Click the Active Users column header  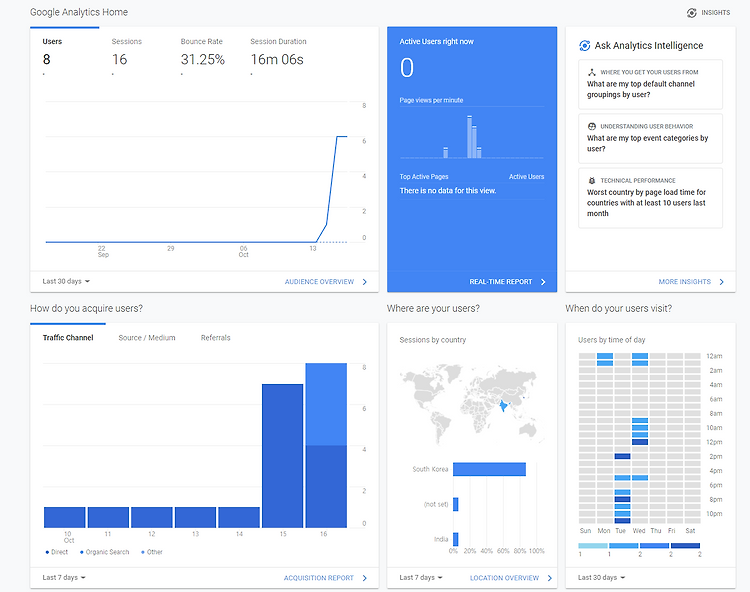[x=526, y=176]
